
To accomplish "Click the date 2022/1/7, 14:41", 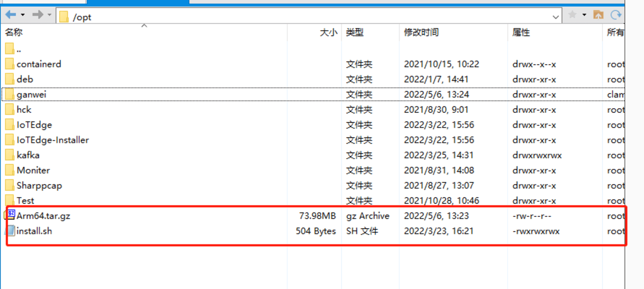I will tap(436, 79).
